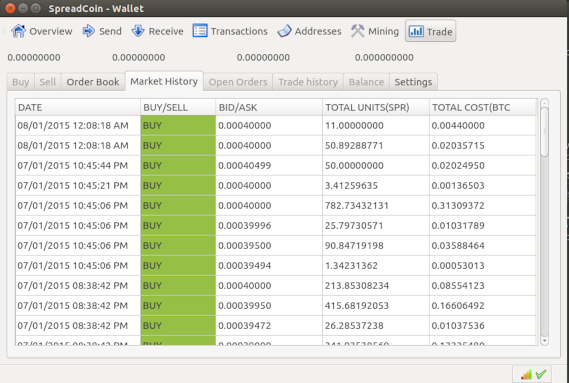The width and height of the screenshot is (569, 383).
Task: Select the 50.89288771 total units cell
Action: tap(376, 146)
